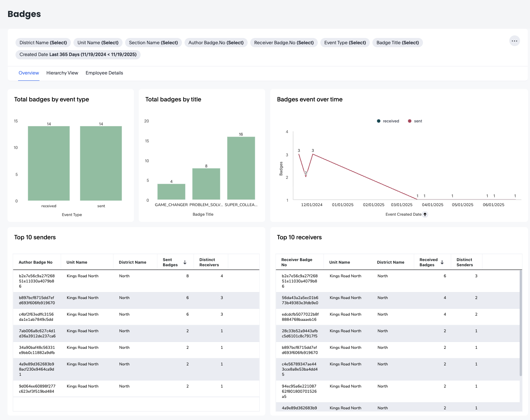
Task: Expand the Event Type filter
Action: pyautogui.click(x=345, y=43)
